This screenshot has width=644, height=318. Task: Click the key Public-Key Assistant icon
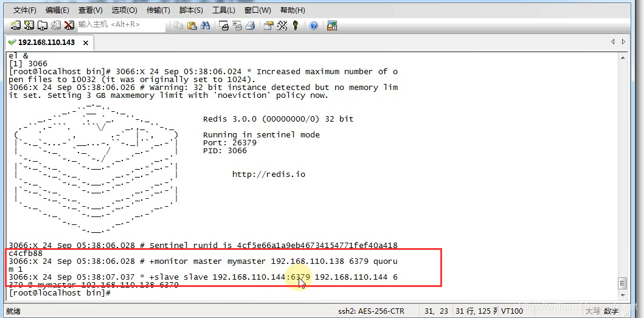[296, 26]
